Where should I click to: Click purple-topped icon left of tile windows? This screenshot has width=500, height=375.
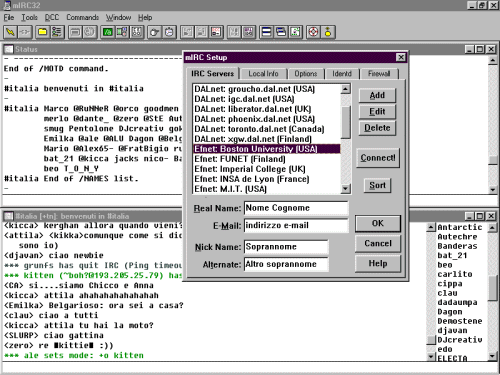[x=248, y=32]
